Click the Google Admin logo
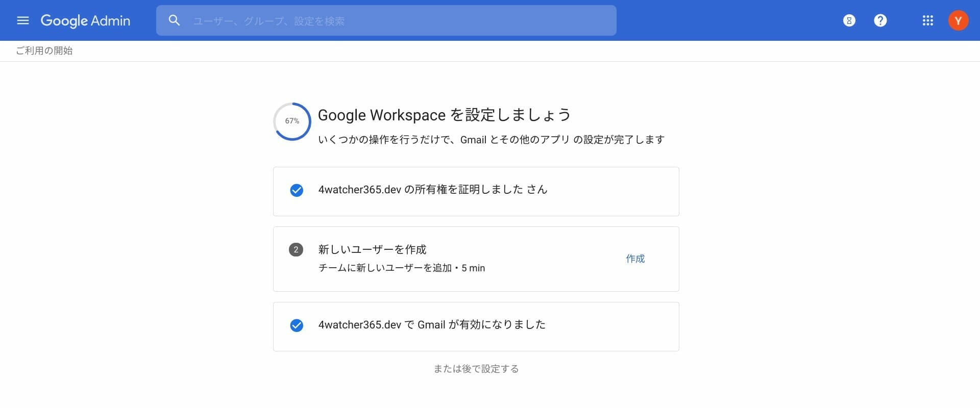980x408 pixels. pos(85,20)
